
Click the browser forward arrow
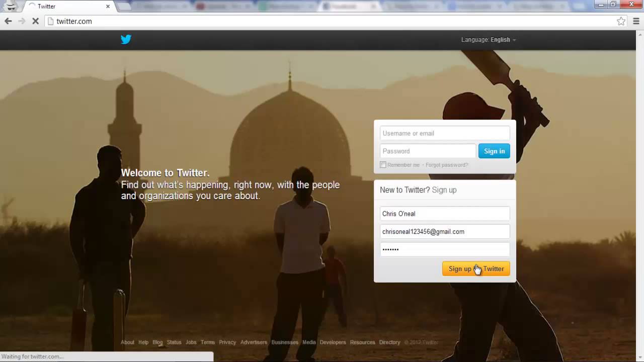click(x=22, y=21)
